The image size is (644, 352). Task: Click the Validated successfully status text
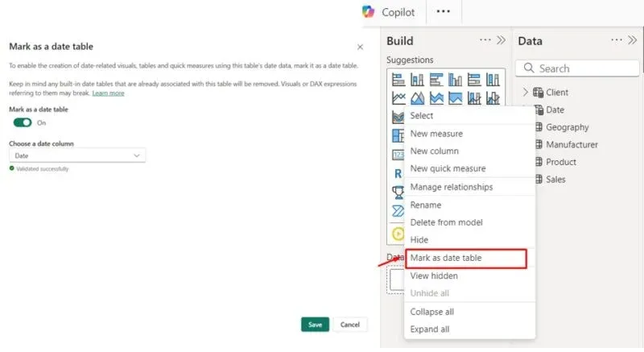[43, 169]
